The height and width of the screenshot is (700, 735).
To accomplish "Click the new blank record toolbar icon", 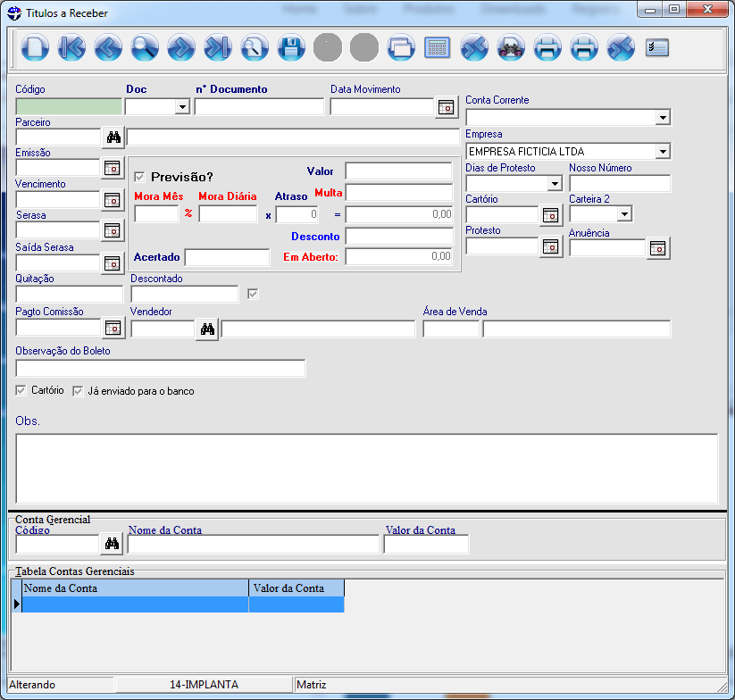I will 35,47.
